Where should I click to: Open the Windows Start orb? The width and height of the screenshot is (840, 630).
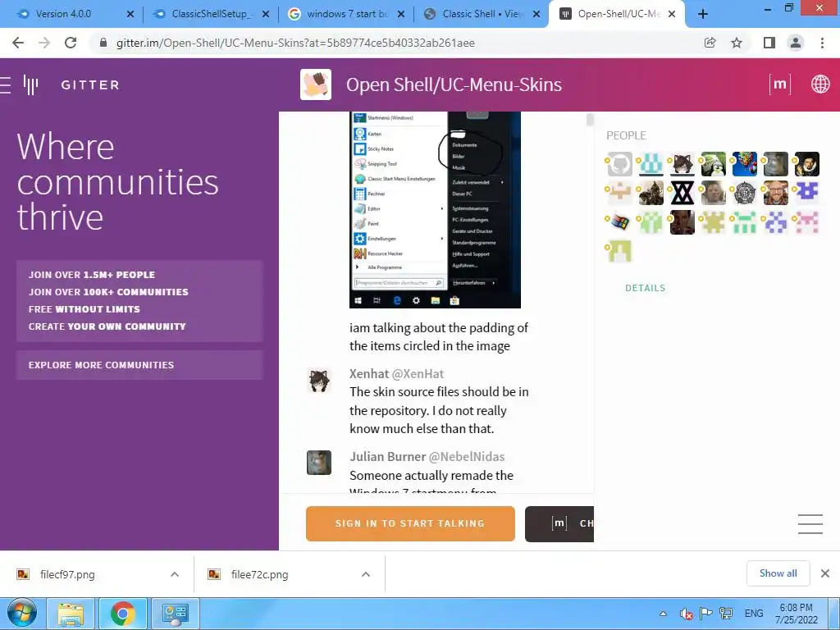pos(22,614)
